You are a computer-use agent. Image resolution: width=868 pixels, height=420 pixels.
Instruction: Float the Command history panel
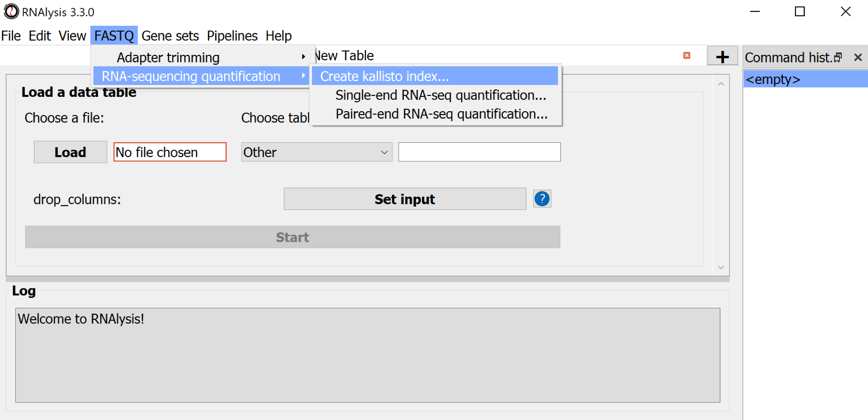pyautogui.click(x=838, y=58)
